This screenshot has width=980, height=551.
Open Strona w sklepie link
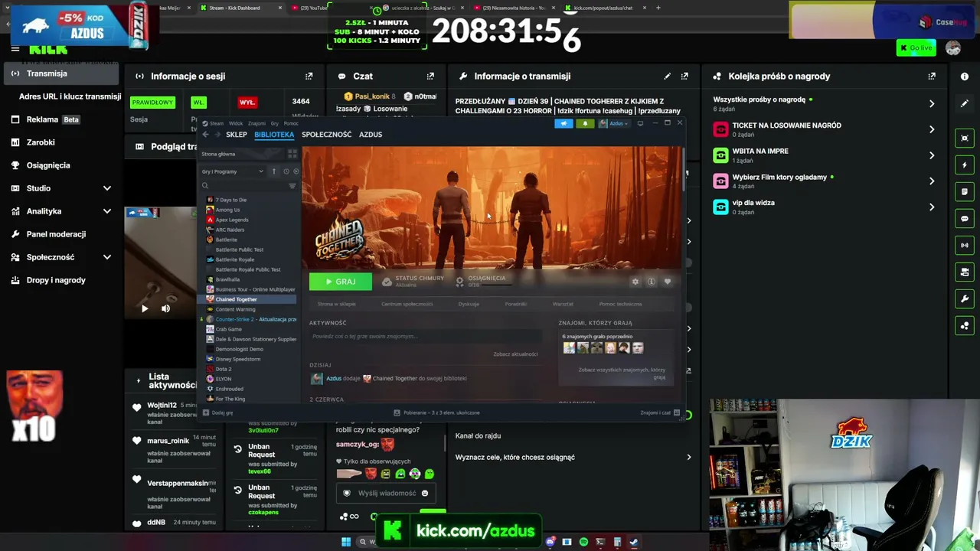click(337, 304)
